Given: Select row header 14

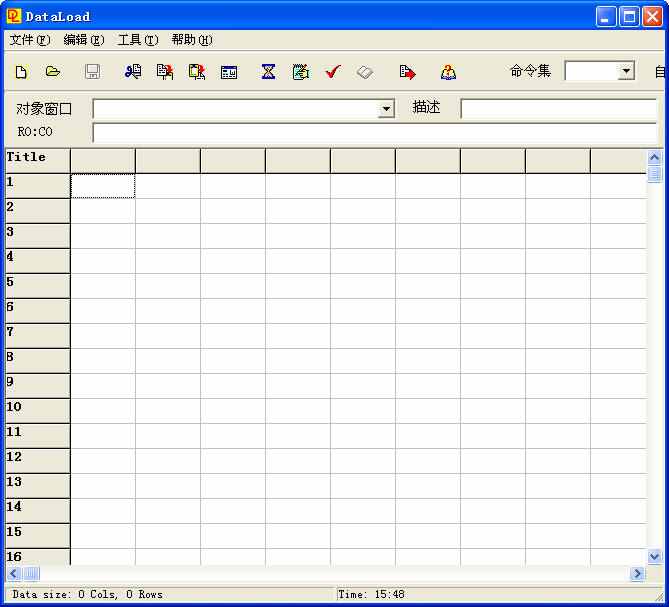Looking at the screenshot, I should [x=38, y=510].
